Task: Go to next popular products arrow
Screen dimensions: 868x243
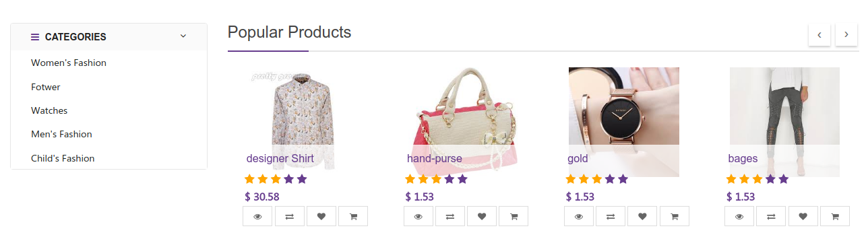Action: (846, 34)
